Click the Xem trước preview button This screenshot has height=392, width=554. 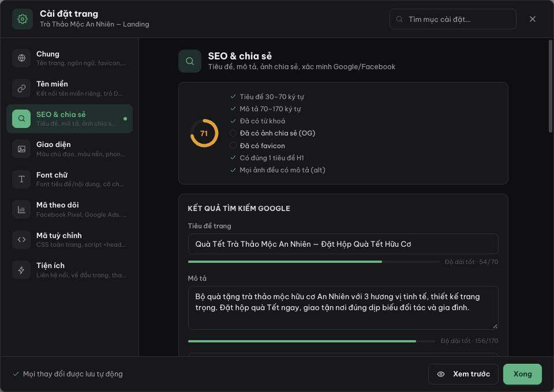pos(463,374)
